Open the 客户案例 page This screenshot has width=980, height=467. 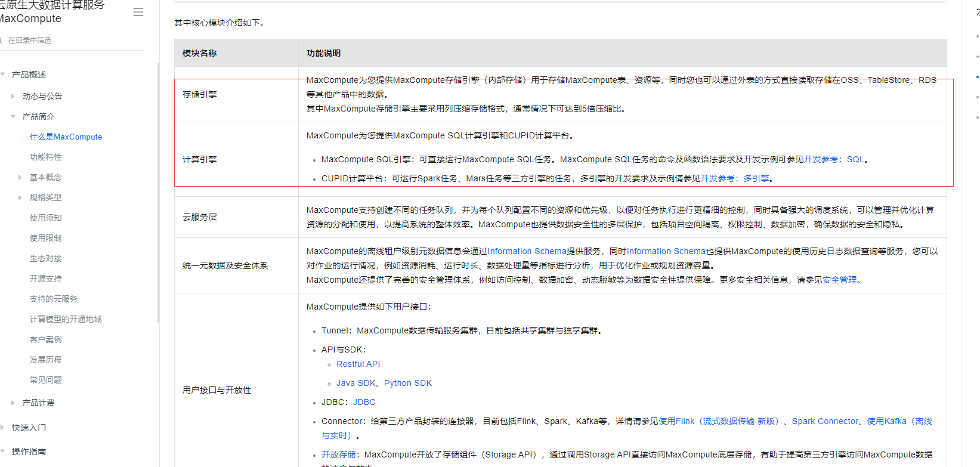[46, 339]
